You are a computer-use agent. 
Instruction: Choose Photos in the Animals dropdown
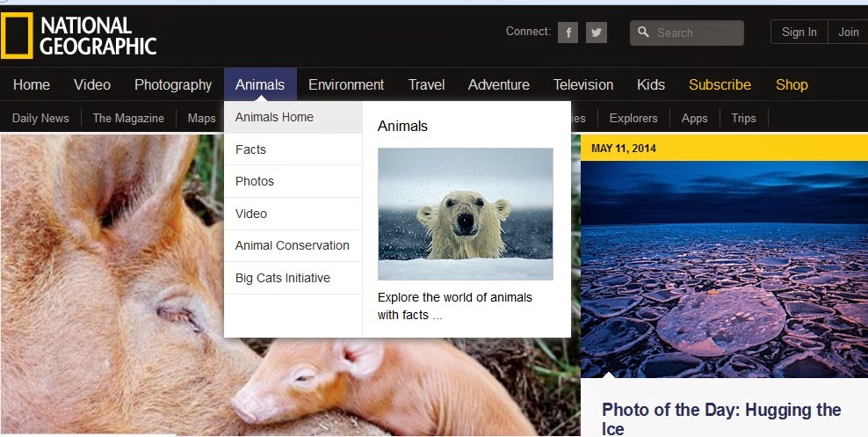coord(293,181)
